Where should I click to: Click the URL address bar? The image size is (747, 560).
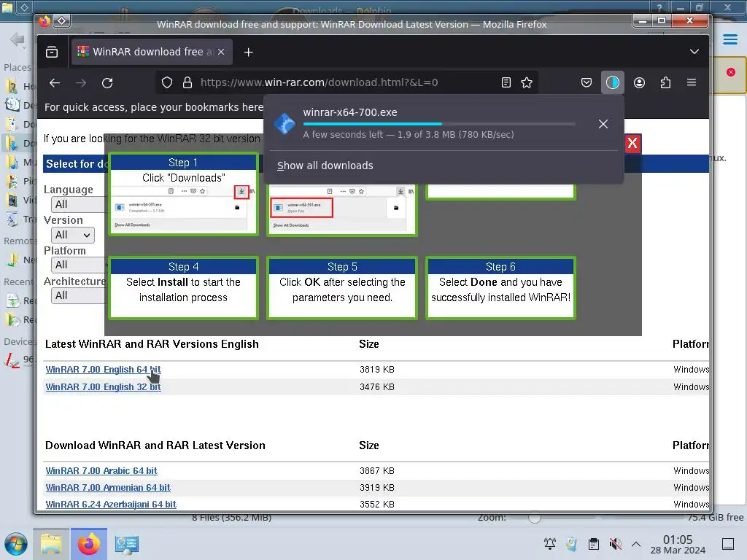coord(348,83)
